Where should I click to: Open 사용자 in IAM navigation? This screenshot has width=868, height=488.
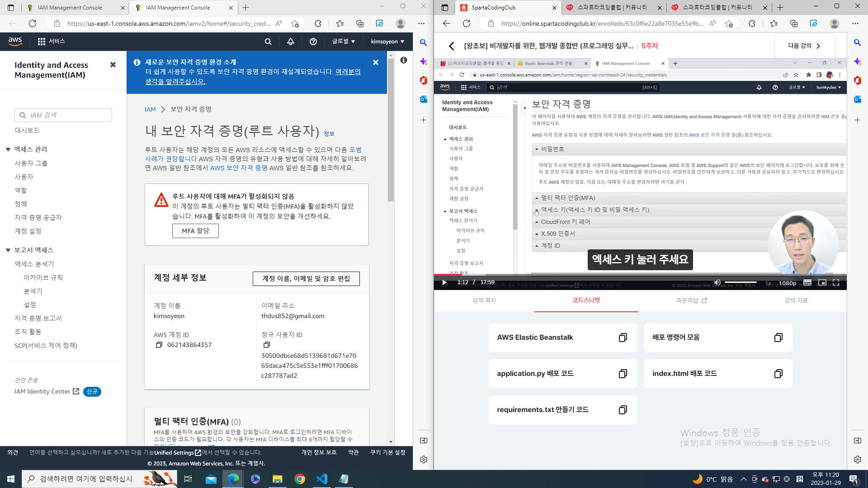click(24, 177)
